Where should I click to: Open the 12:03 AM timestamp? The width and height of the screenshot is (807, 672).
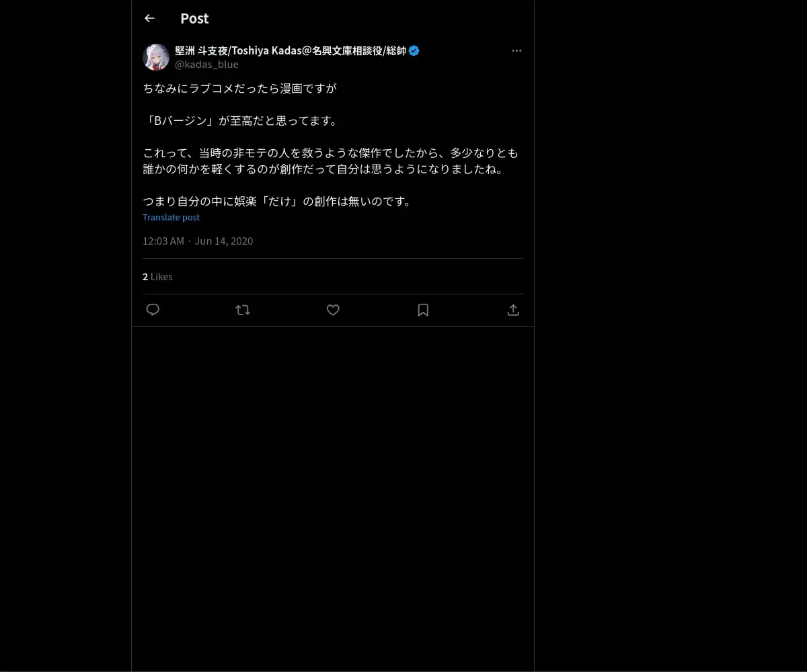click(163, 241)
